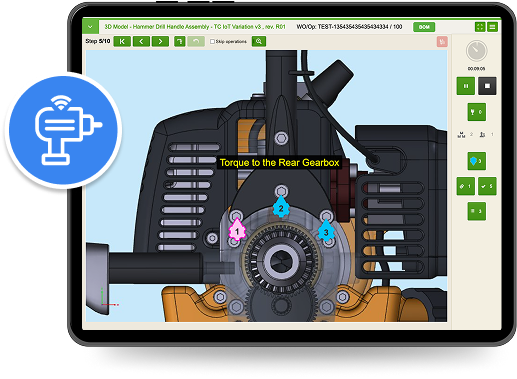Screen dimensions: 517x379
Task: Click the blue IoT drill badge icon
Action: [x=63, y=130]
